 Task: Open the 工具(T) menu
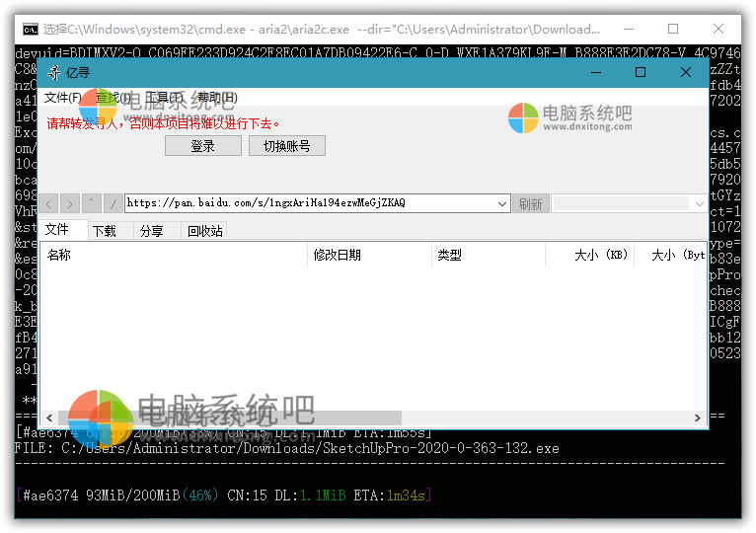coord(164,98)
